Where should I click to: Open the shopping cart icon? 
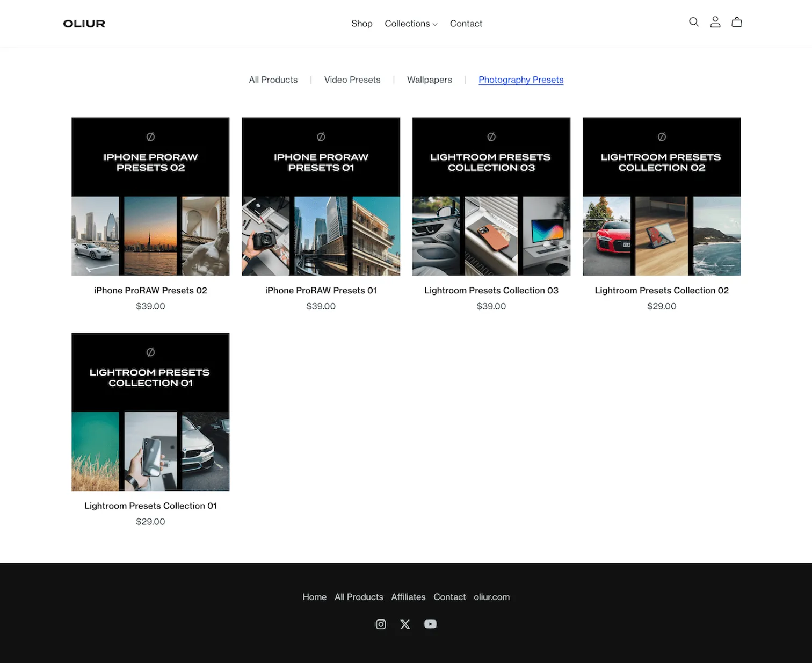point(736,22)
